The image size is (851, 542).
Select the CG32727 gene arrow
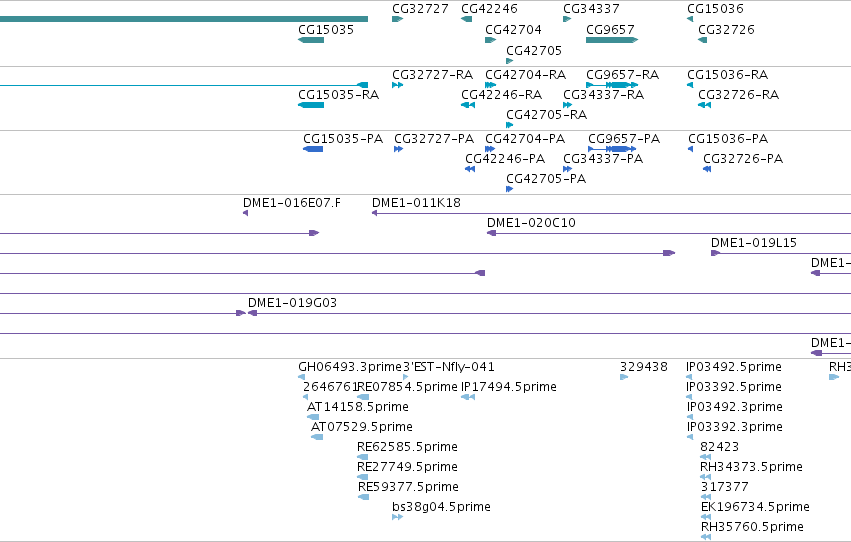click(397, 19)
